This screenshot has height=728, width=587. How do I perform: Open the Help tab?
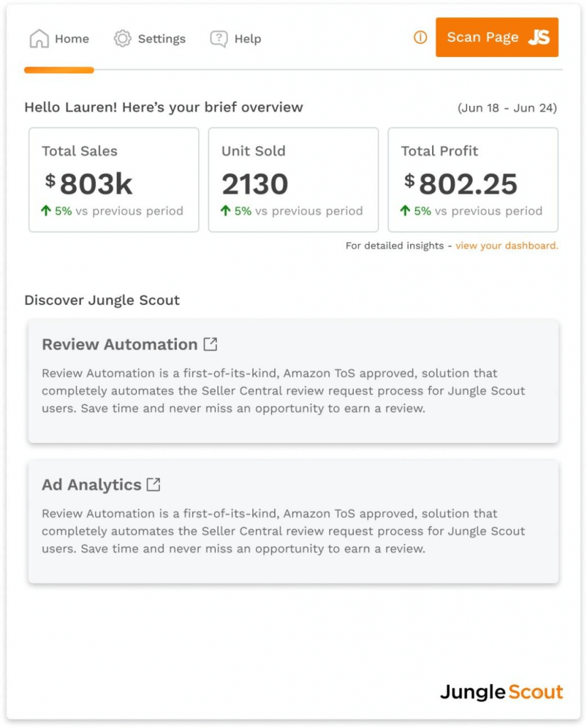pos(235,38)
